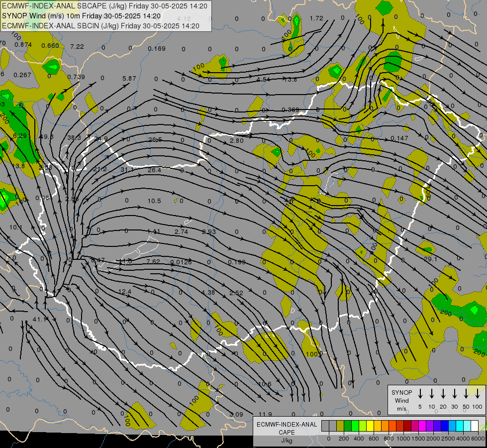The height and width of the screenshot is (448, 487).
Task: Select the pure yellow CAPE legend swatch
Action: (x=370, y=426)
